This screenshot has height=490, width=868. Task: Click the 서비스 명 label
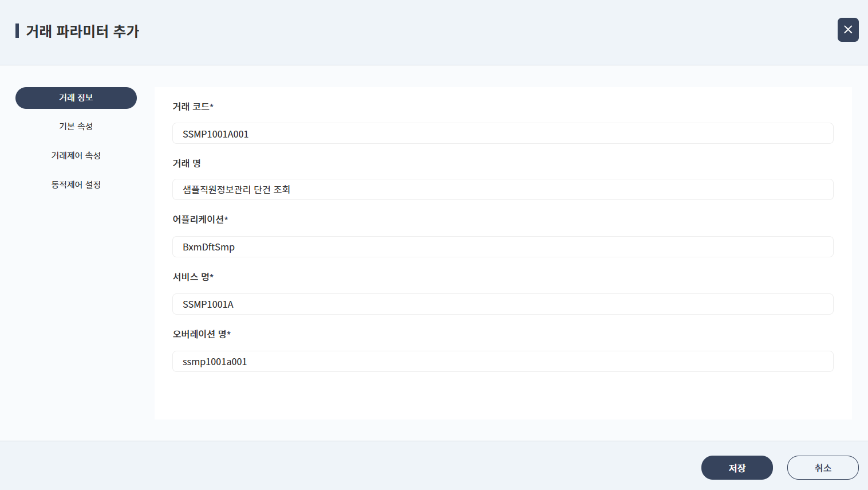[191, 277]
